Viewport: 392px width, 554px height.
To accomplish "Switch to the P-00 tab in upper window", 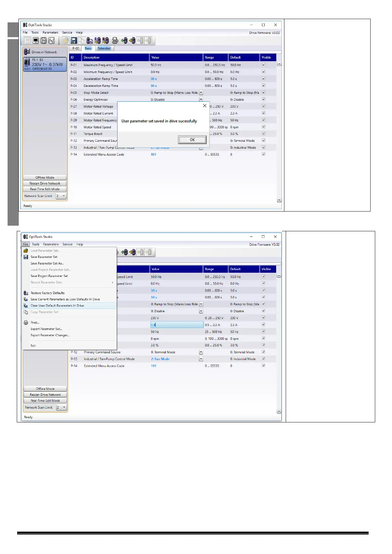I will coord(76,48).
